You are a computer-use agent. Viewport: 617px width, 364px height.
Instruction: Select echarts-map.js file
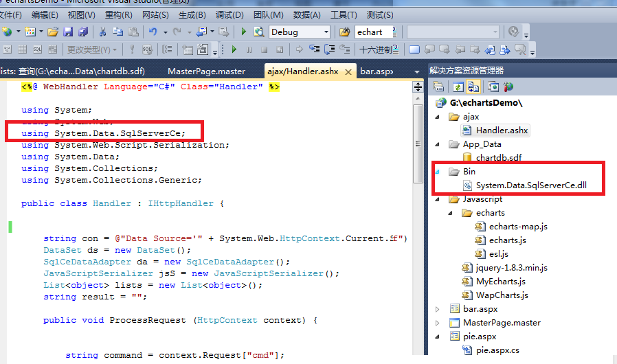click(x=518, y=227)
